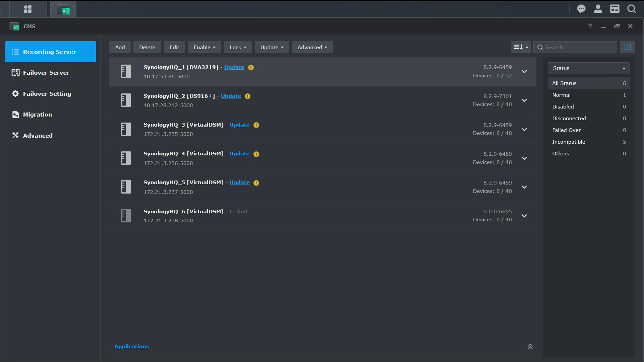Expand the SynologyHQ_6 row details
The image size is (644, 362).
[524, 216]
